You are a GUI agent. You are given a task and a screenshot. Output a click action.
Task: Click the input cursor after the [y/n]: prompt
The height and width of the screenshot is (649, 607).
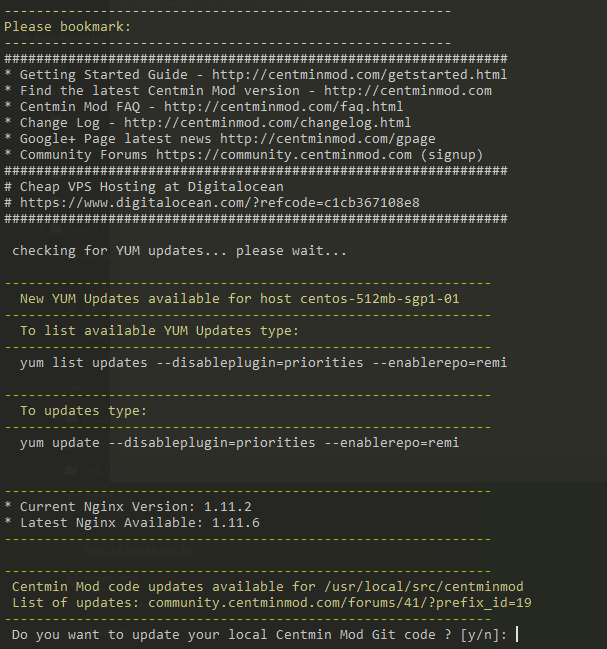(x=517, y=635)
